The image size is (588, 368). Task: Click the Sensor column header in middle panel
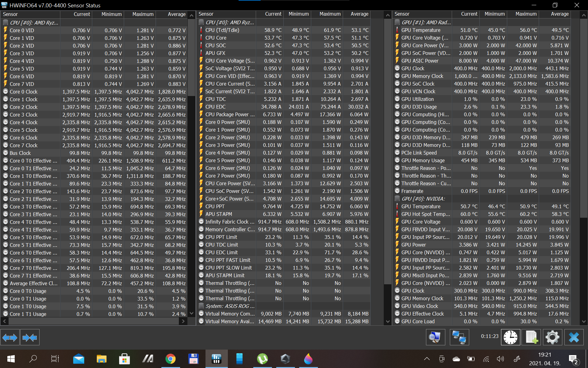pos(226,14)
